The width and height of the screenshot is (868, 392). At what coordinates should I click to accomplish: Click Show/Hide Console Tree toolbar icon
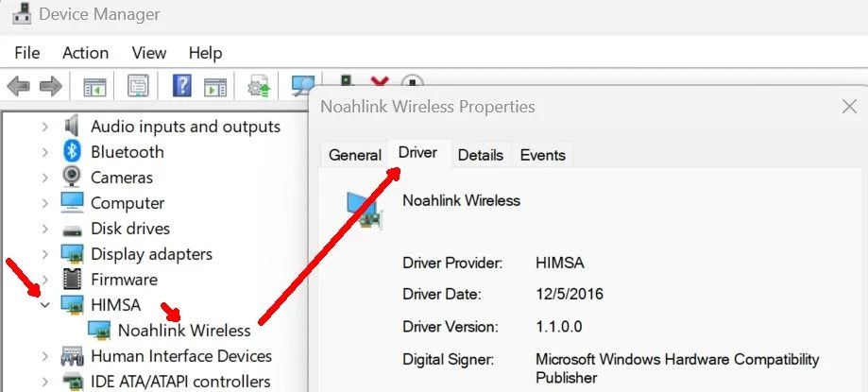94,87
